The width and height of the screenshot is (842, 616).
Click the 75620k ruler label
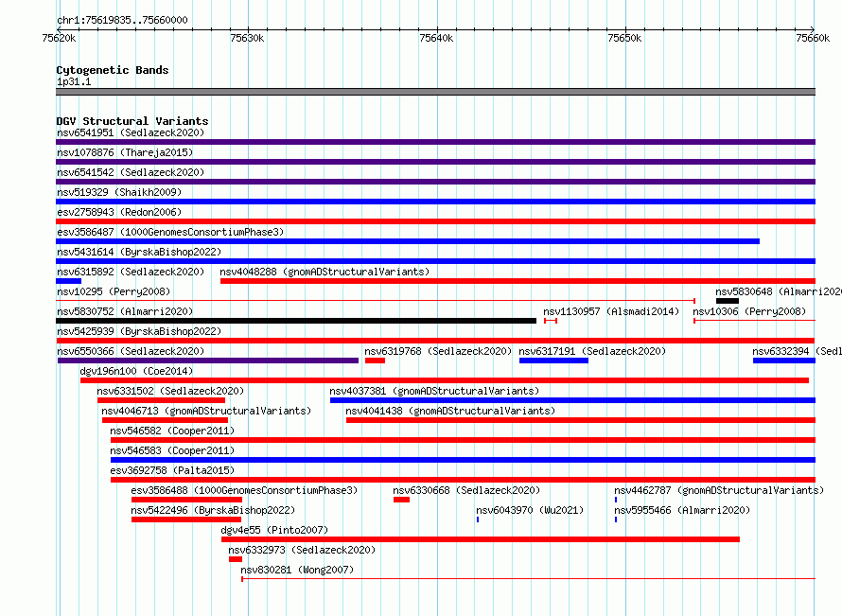pos(59,38)
